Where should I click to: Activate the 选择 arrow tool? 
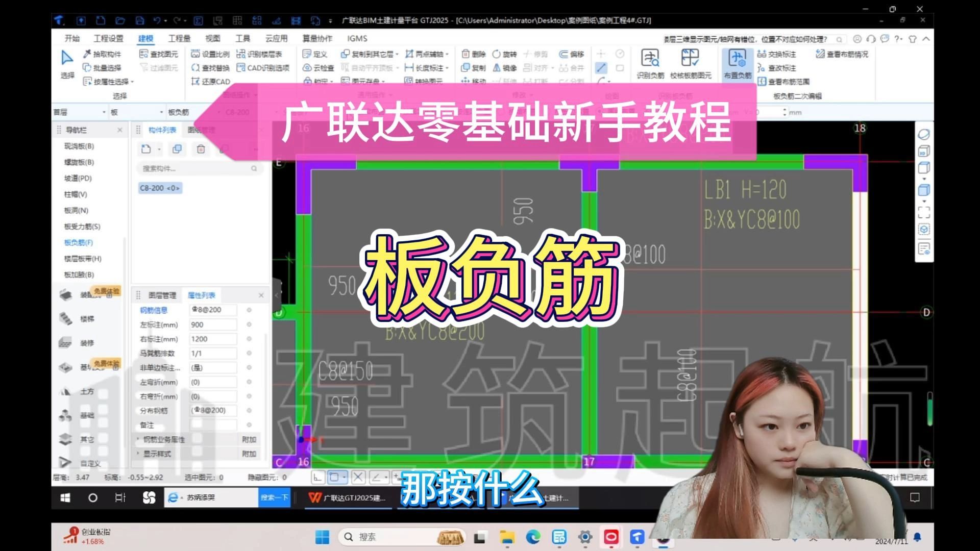pyautogui.click(x=67, y=64)
